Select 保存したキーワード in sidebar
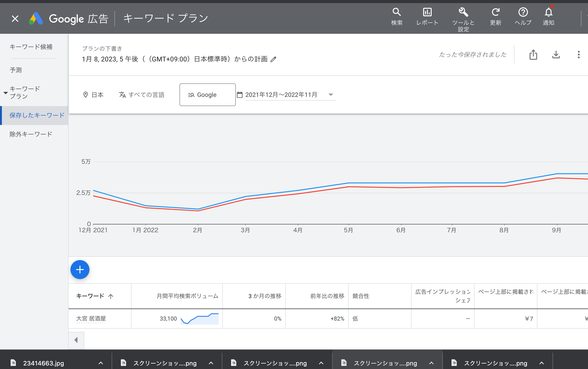Screen dimensions: 588x369 [37, 115]
